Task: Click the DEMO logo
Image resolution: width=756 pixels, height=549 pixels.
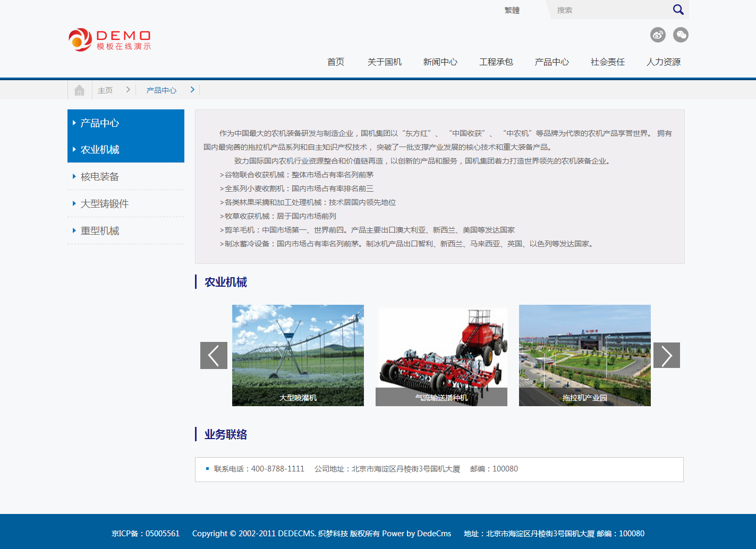Action: click(110, 40)
